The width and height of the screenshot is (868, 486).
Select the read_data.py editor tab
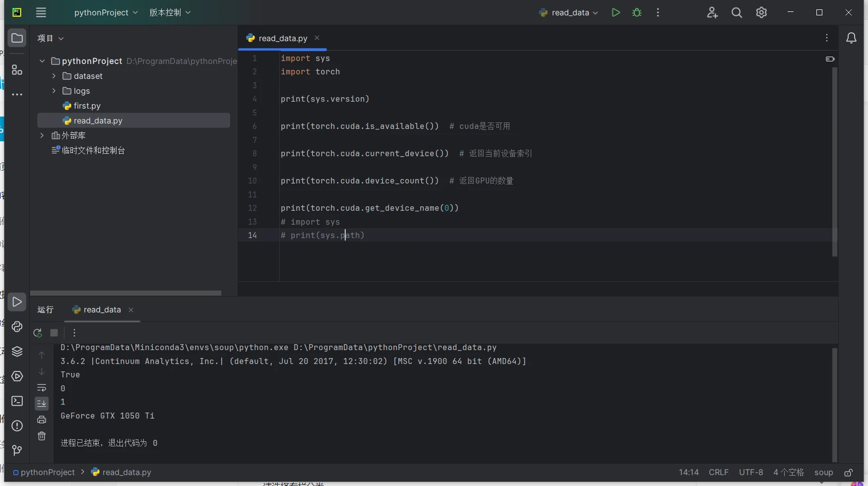pyautogui.click(x=283, y=38)
